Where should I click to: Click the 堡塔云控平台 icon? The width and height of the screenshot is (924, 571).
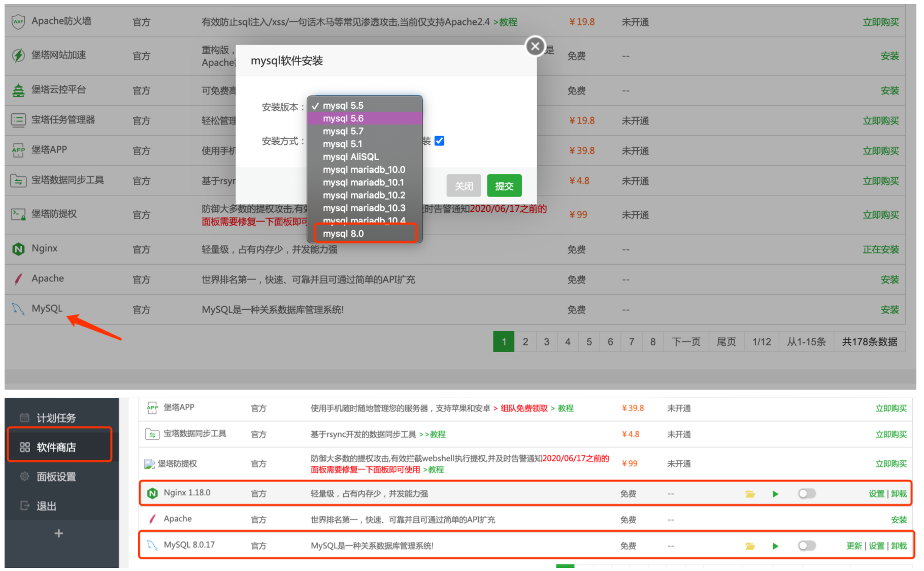tap(18, 90)
